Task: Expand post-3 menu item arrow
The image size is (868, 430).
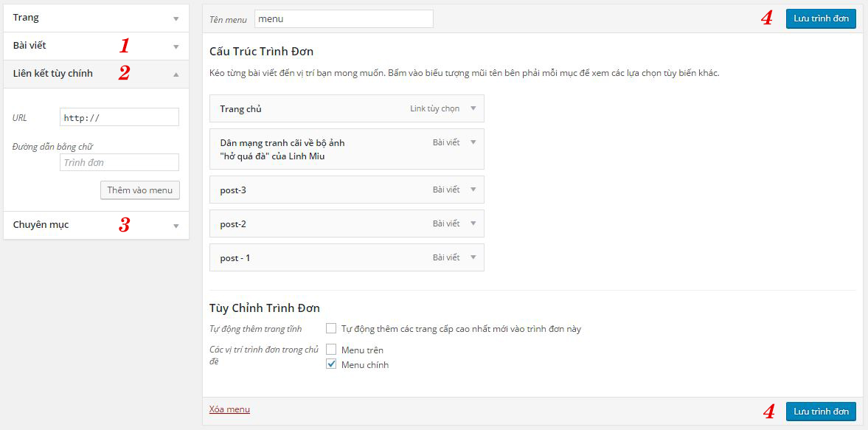Action: pyautogui.click(x=473, y=190)
